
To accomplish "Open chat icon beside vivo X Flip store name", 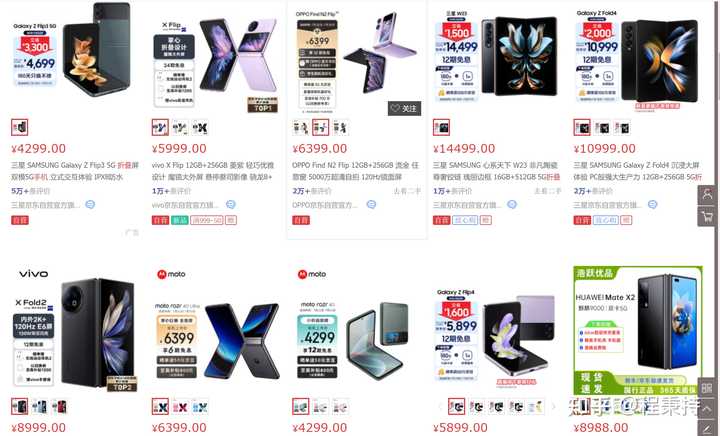I will 231,205.
